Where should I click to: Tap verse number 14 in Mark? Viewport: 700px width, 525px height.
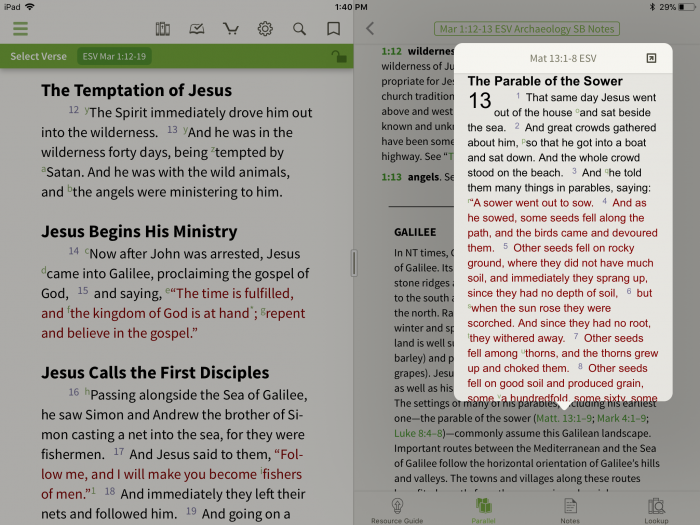(x=74, y=251)
